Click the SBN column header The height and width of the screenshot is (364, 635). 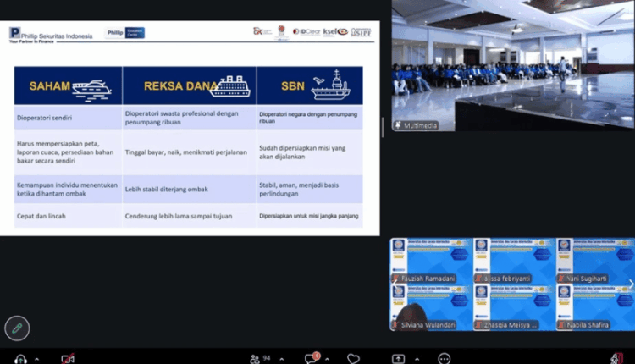310,85
